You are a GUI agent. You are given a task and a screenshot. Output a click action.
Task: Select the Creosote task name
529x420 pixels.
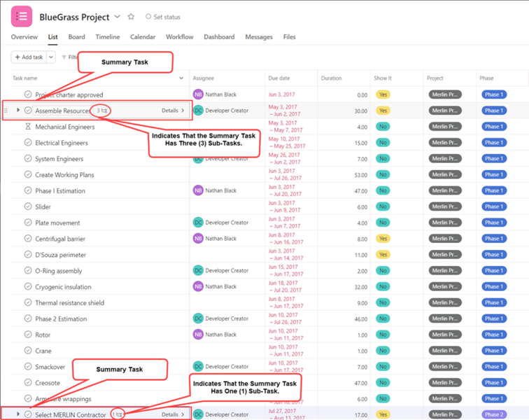pos(48,383)
